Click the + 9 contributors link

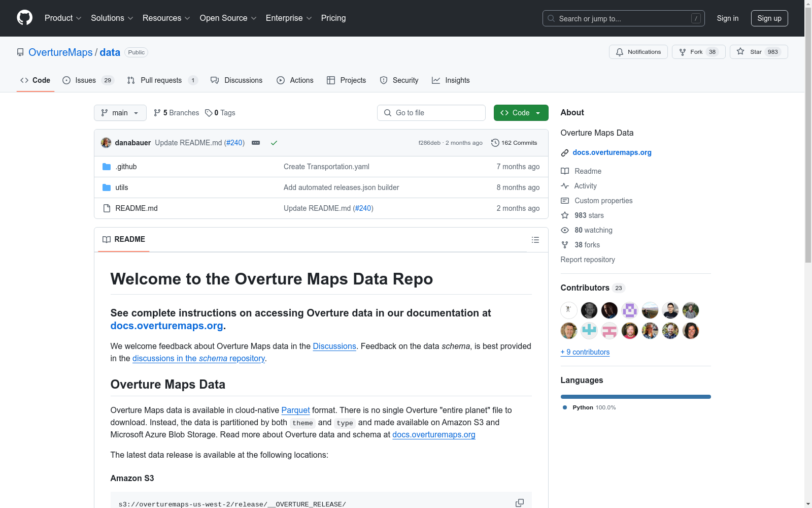[x=585, y=352]
